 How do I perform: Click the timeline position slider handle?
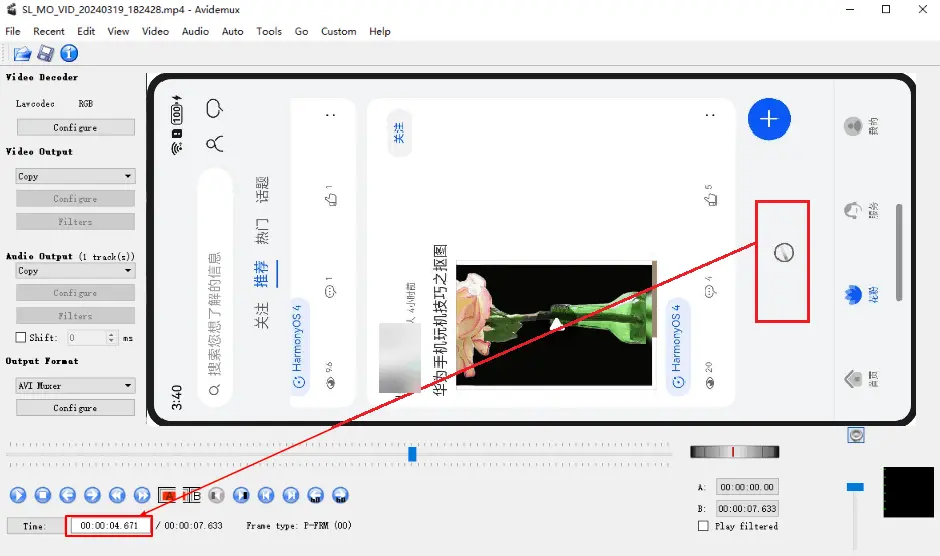[x=412, y=454]
